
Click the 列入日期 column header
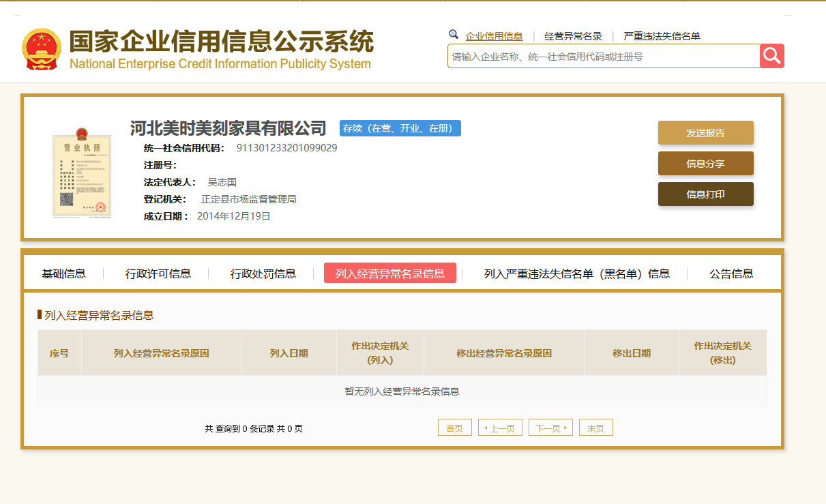tap(289, 353)
